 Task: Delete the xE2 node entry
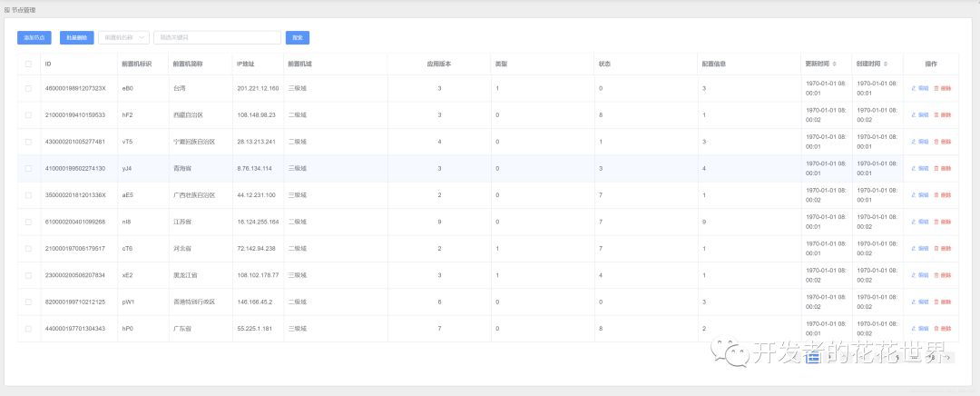(x=943, y=275)
